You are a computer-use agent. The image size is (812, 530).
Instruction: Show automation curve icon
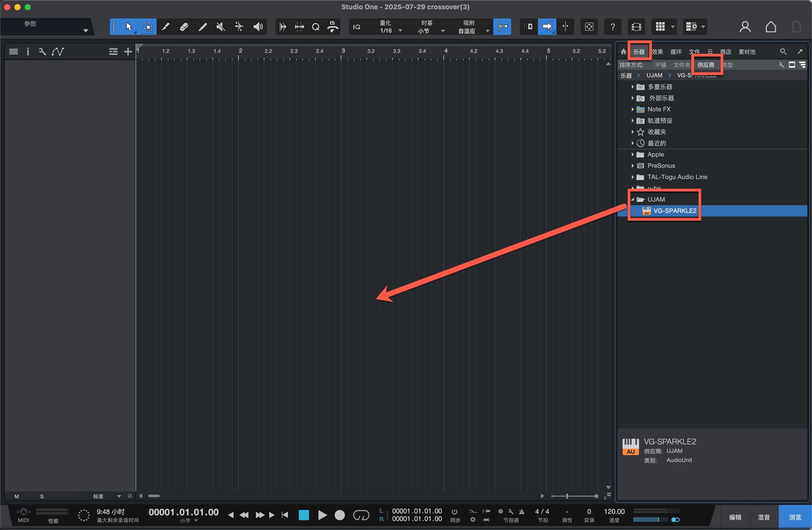point(58,52)
